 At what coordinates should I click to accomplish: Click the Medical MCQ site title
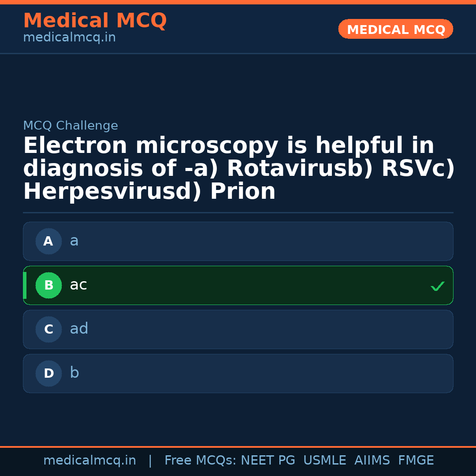tap(95, 21)
